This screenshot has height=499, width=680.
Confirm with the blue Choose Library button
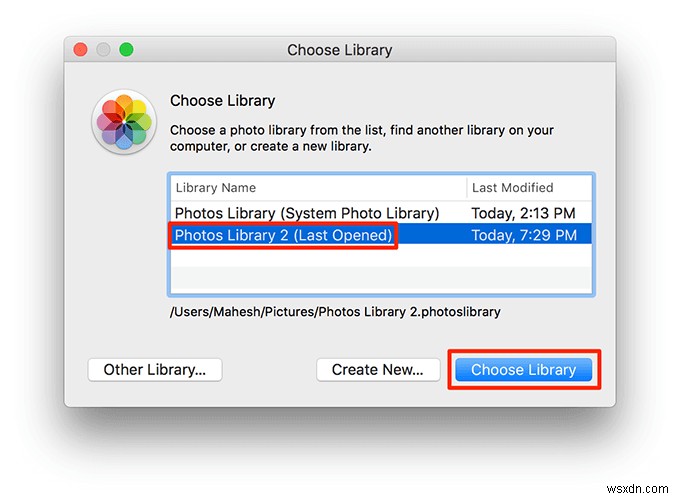pyautogui.click(x=523, y=370)
